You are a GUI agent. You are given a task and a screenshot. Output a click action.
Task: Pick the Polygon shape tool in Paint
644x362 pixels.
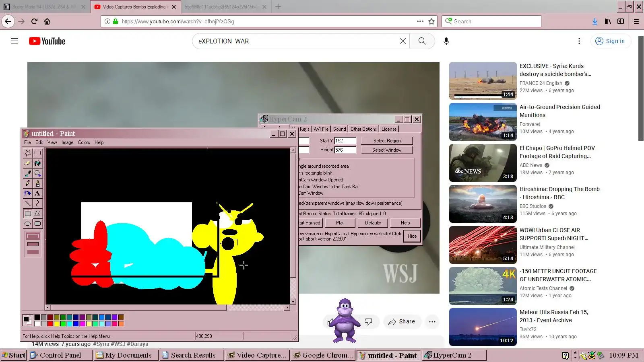(37, 214)
